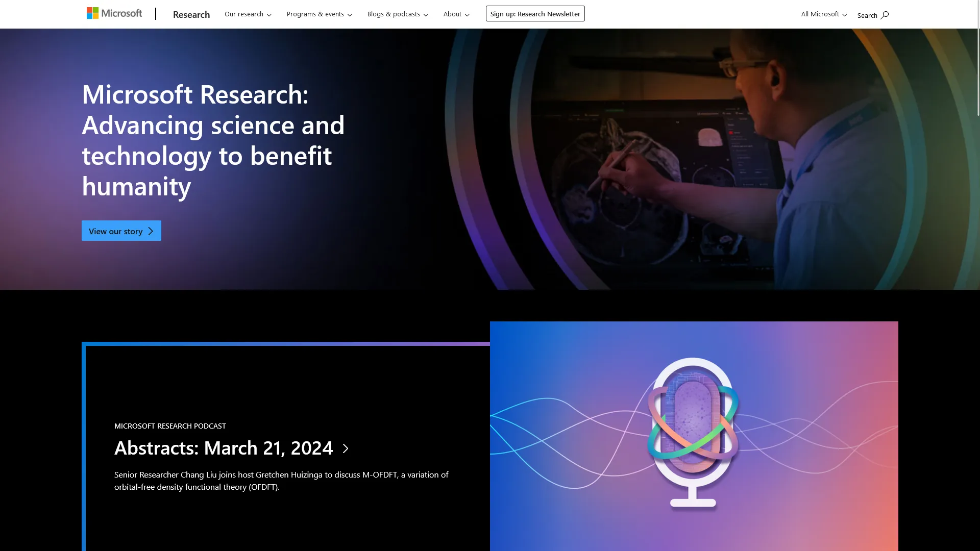
Task: Click the Microsoft Research Podcast label
Action: click(x=169, y=425)
